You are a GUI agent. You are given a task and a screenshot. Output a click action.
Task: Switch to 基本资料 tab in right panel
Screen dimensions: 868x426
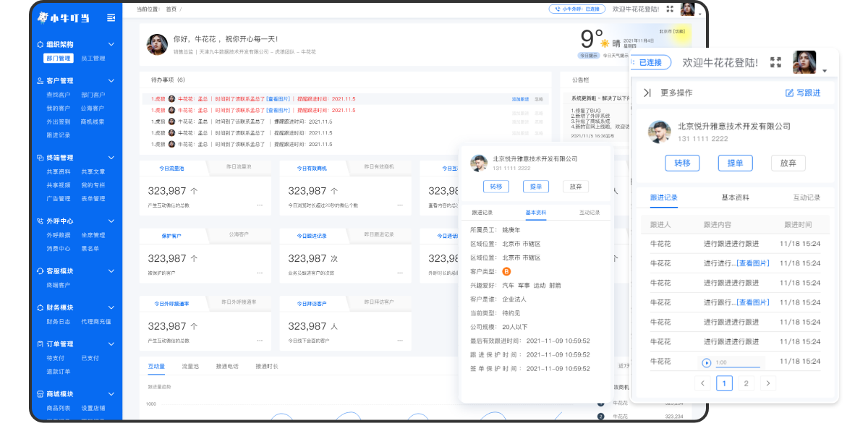coord(735,197)
